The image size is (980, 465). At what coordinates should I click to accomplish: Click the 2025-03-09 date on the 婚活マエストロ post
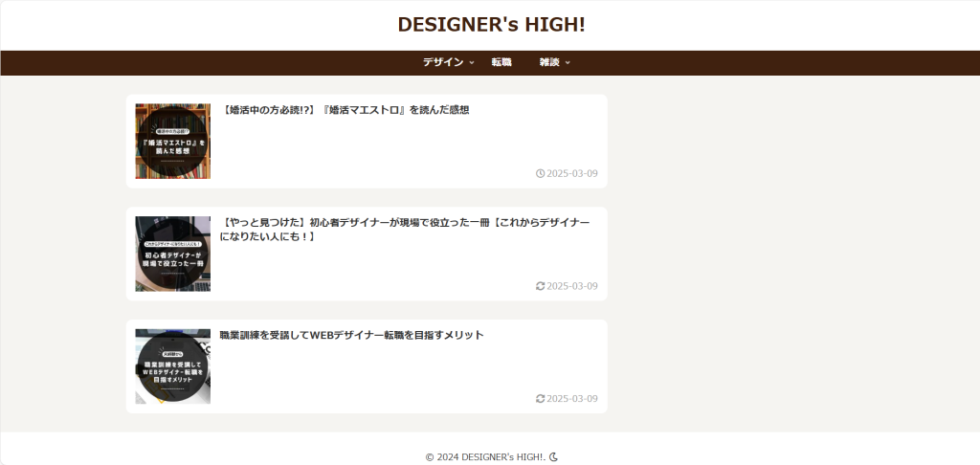(x=572, y=173)
